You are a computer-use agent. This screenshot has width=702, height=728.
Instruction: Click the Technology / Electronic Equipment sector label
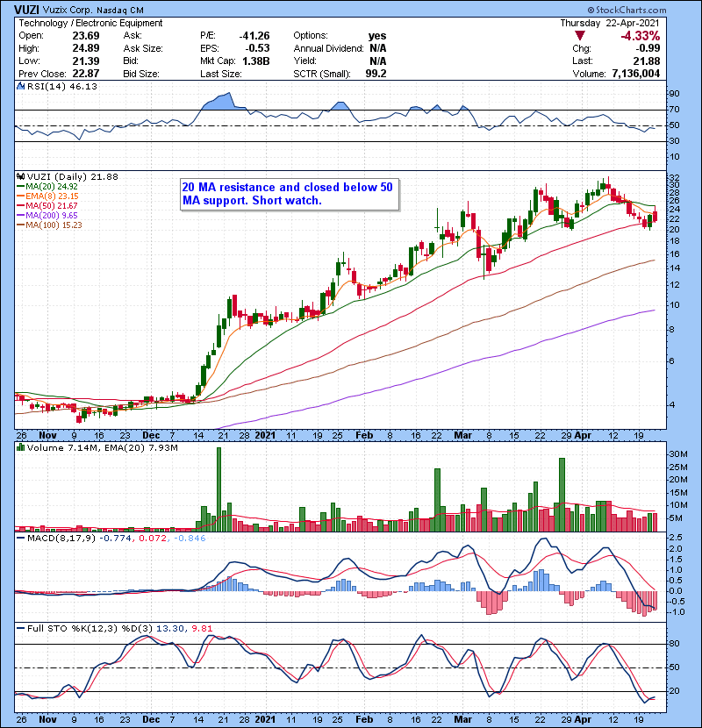pyautogui.click(x=90, y=23)
